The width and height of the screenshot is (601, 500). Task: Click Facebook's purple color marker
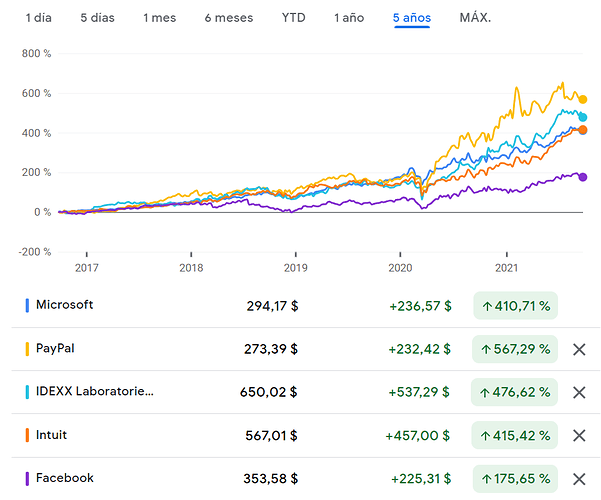(27, 479)
